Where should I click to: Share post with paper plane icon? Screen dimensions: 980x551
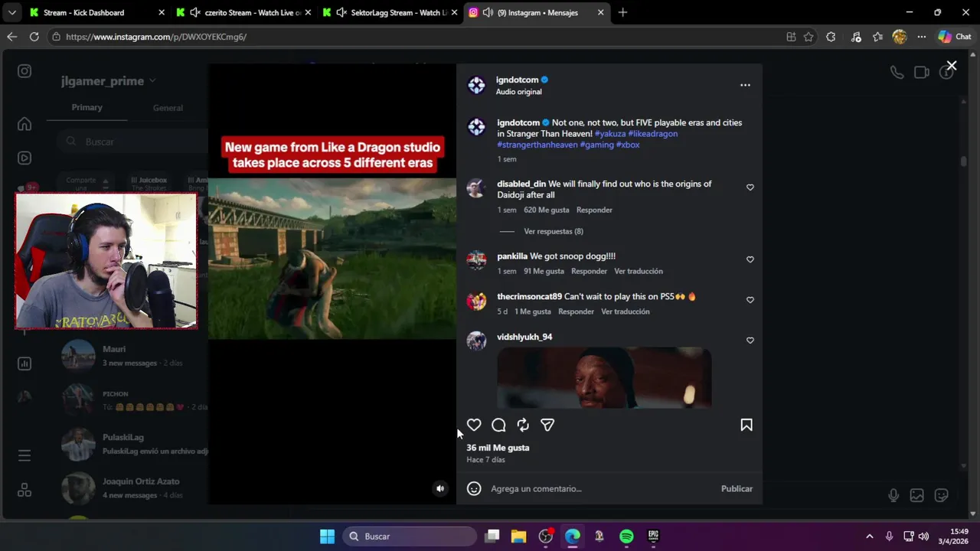[x=547, y=425]
